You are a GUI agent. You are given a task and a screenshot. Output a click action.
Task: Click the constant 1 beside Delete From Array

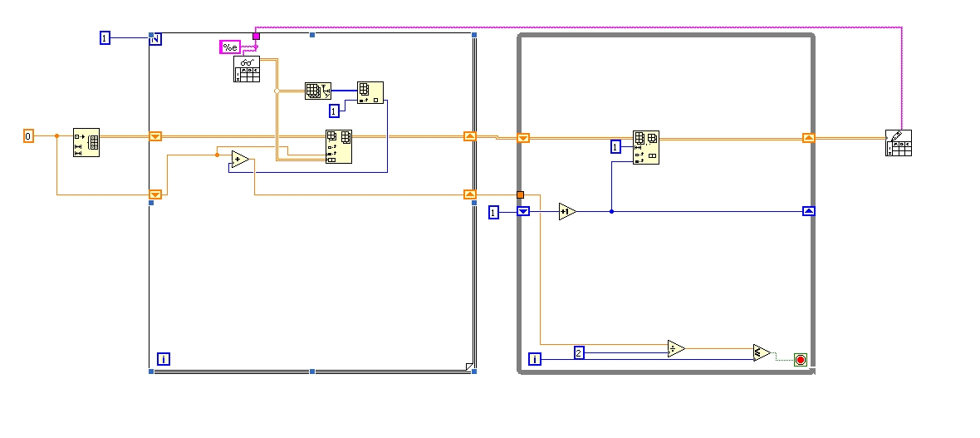pos(616,147)
